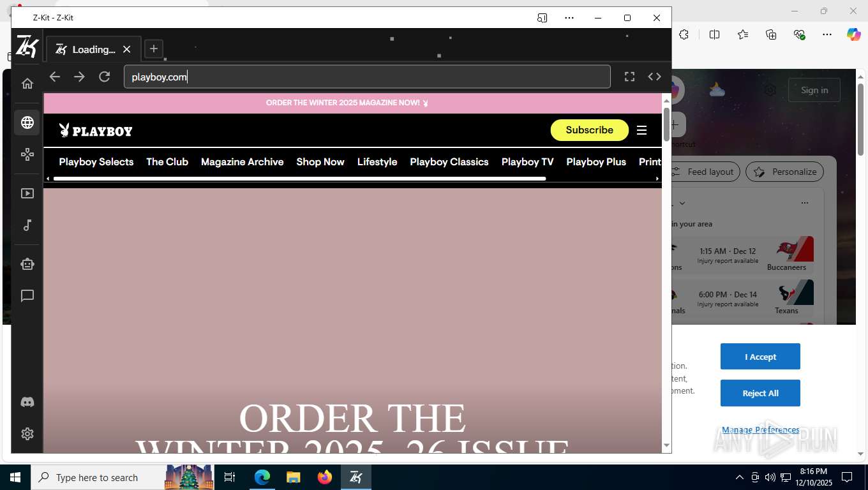The height and width of the screenshot is (490, 868).
Task: Click Personalize in Edge new tab
Action: (785, 172)
